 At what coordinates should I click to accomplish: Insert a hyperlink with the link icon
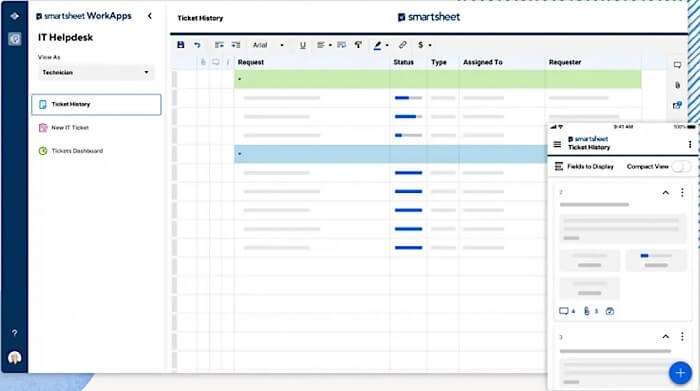coord(402,45)
